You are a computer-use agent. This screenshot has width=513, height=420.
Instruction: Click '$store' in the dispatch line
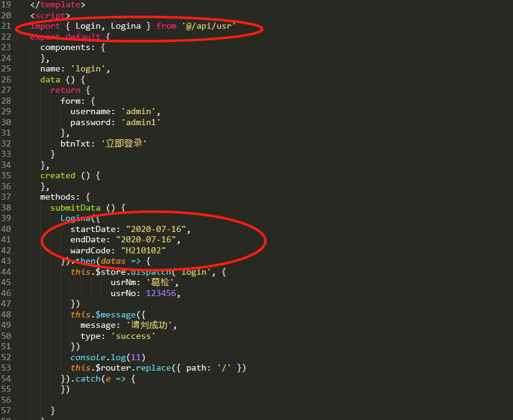[x=111, y=272]
